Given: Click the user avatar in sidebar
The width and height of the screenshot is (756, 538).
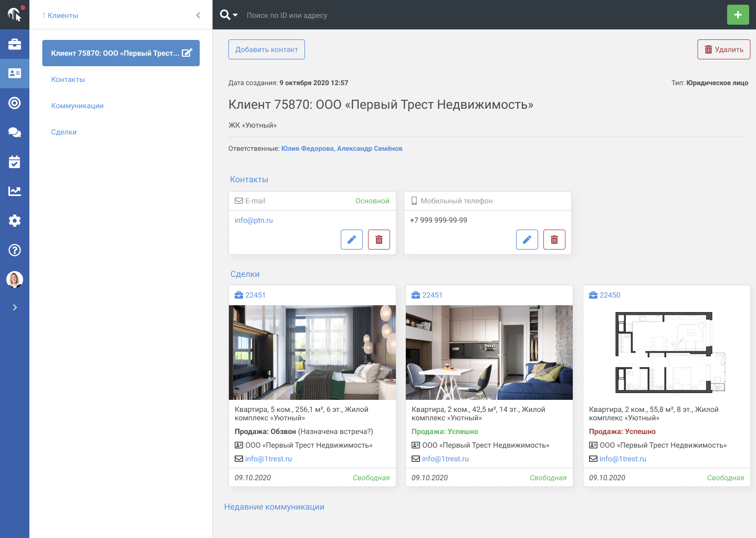Looking at the screenshot, I should tap(15, 280).
